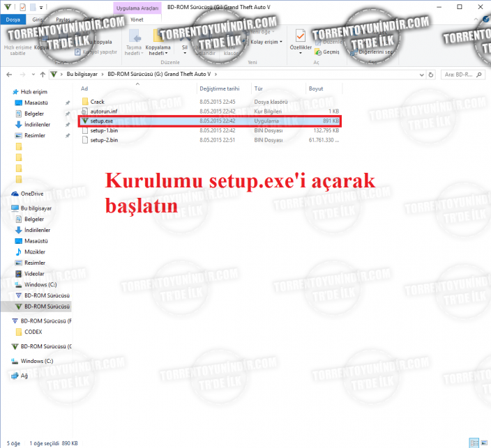Sort by the Değiştirme tarihi column header
This screenshot has height=448, width=491.
pyautogui.click(x=220, y=88)
